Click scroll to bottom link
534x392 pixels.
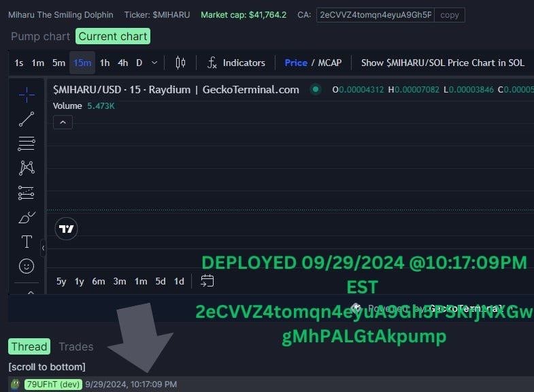tap(47, 367)
